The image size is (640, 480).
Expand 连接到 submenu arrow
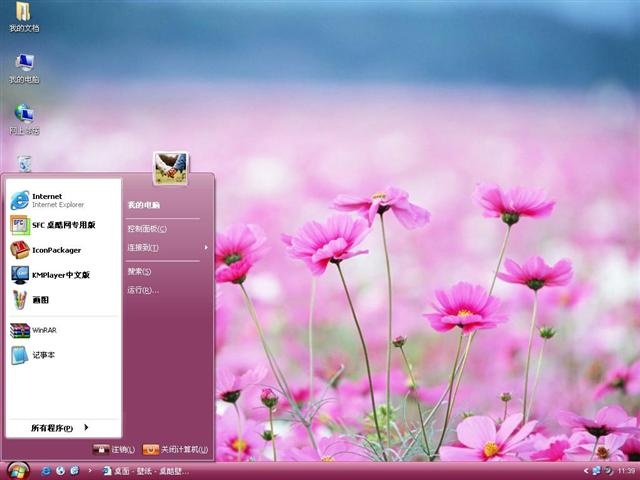[x=206, y=247]
